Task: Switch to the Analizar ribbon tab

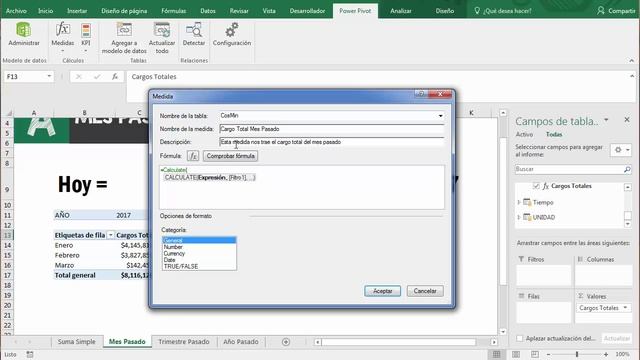Action: tap(401, 11)
